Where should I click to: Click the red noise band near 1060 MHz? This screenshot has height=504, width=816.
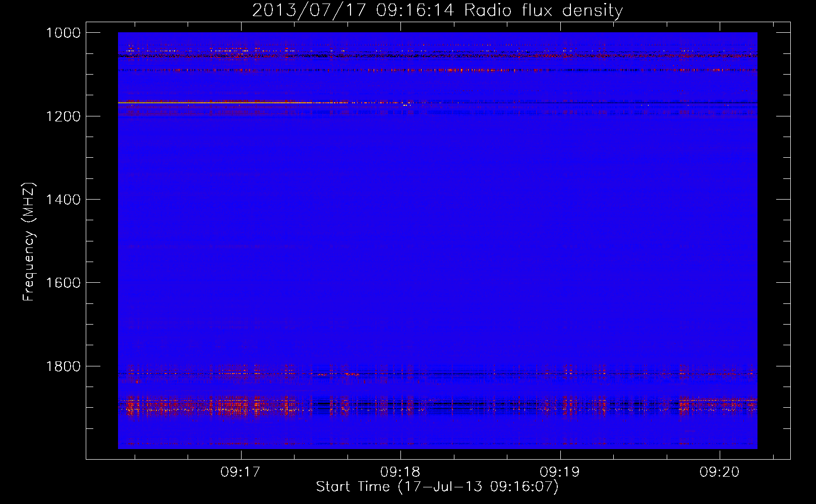(437, 54)
